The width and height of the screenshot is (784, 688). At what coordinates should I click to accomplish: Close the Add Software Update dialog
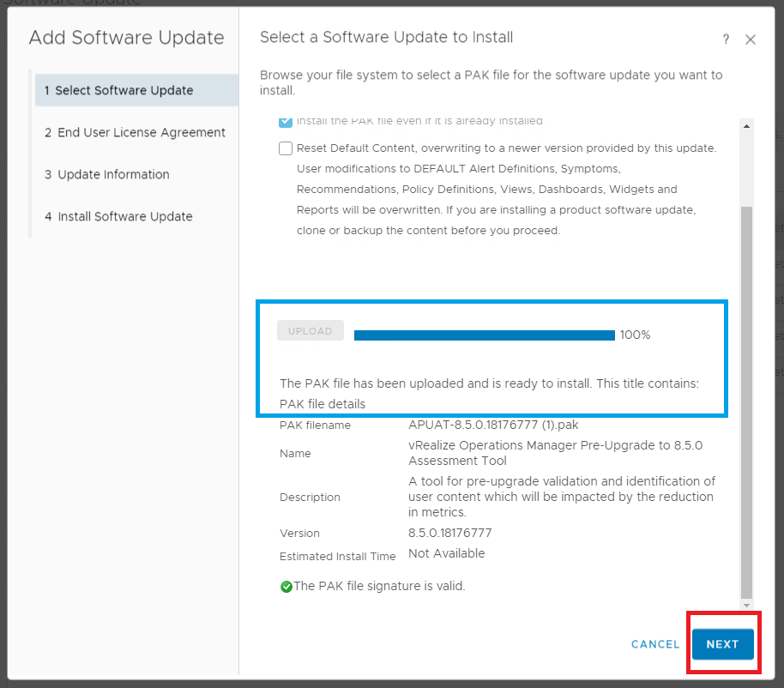point(751,39)
